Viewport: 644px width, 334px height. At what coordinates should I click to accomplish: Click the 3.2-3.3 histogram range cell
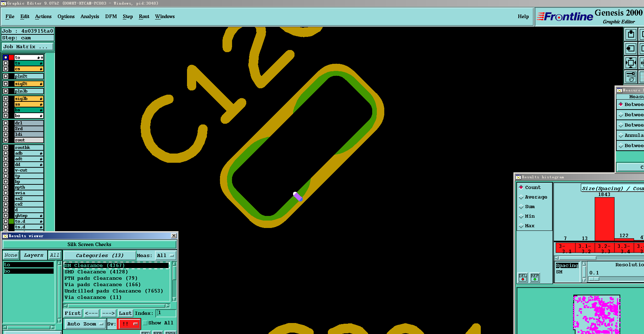tap(604, 248)
